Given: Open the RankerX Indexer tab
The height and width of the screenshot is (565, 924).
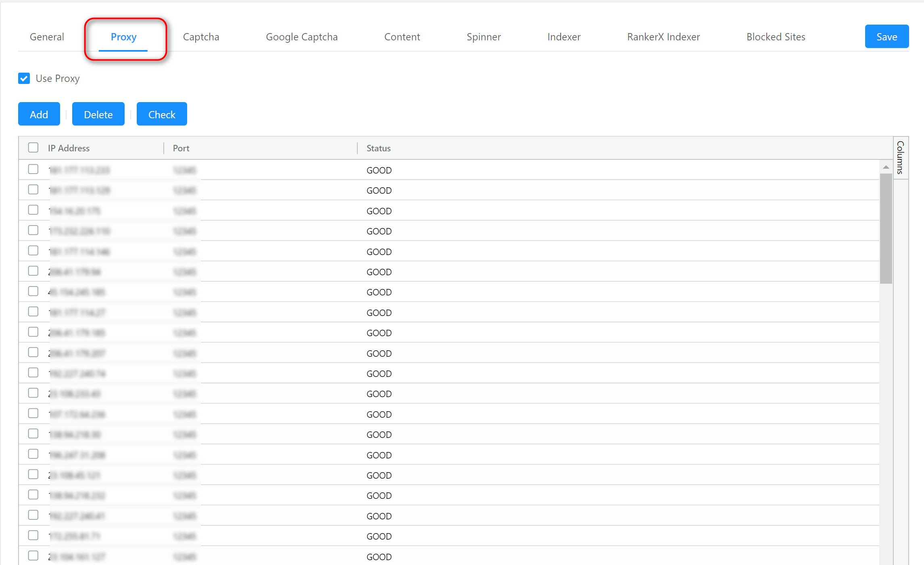Looking at the screenshot, I should (x=663, y=37).
